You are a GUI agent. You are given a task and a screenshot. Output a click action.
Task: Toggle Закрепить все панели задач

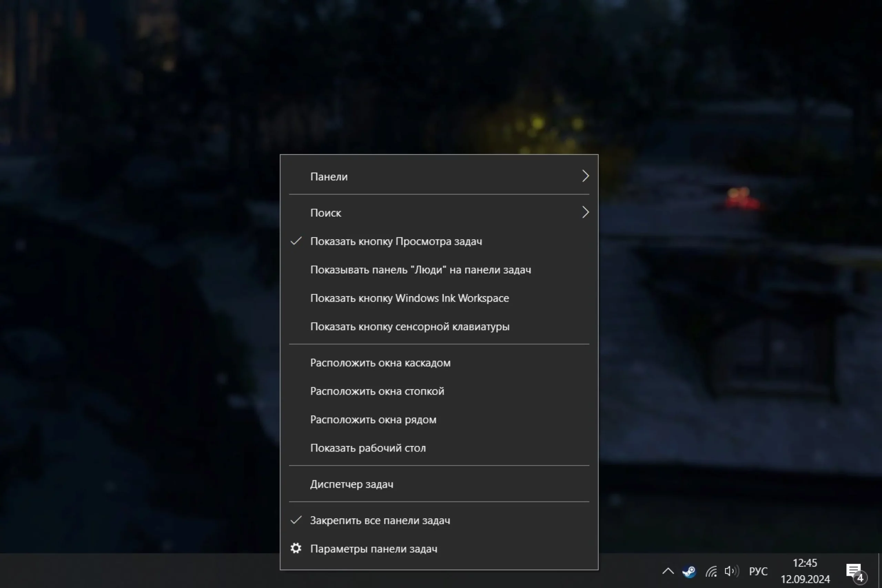pos(379,520)
